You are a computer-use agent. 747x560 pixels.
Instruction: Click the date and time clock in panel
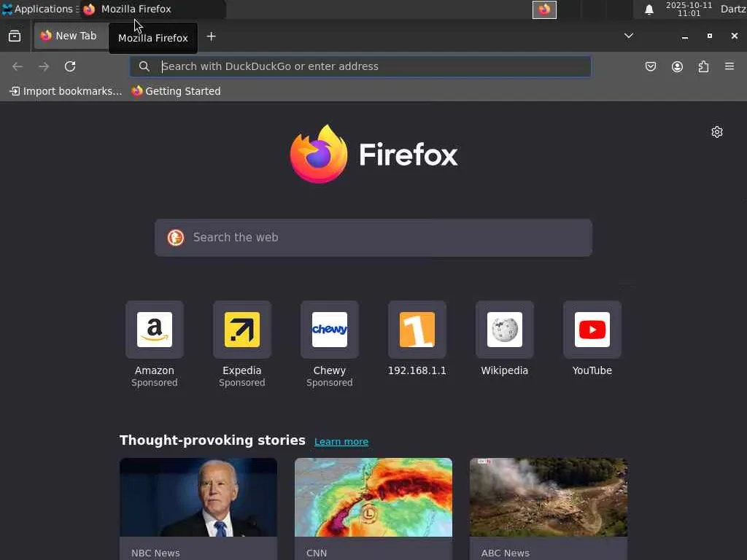click(689, 9)
